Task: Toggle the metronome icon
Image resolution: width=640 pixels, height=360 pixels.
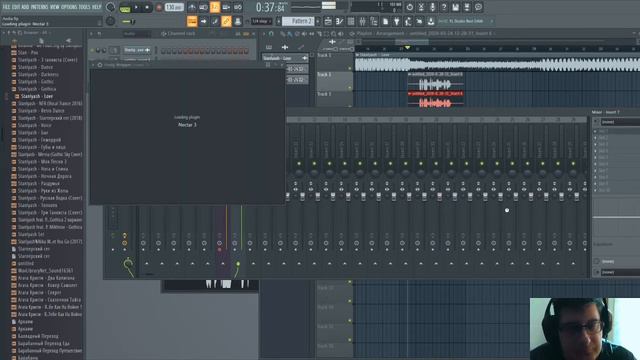Action: pos(192,7)
